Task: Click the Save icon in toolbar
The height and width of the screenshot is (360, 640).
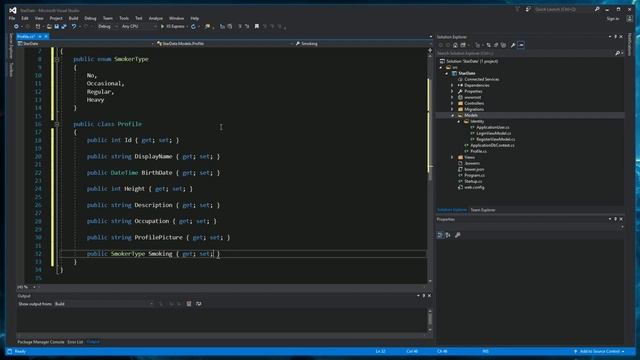Action: pyautogui.click(x=57, y=27)
